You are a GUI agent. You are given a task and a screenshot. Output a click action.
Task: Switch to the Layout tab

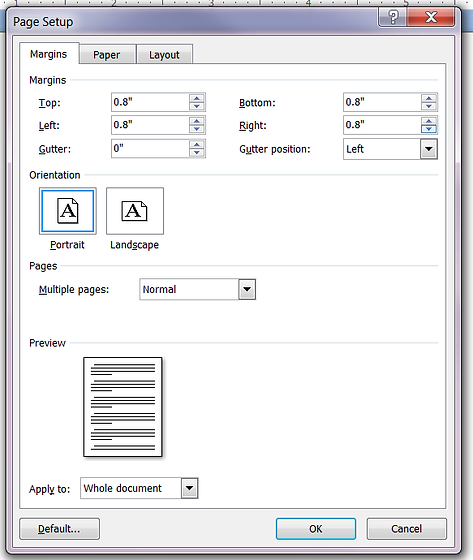pyautogui.click(x=164, y=55)
